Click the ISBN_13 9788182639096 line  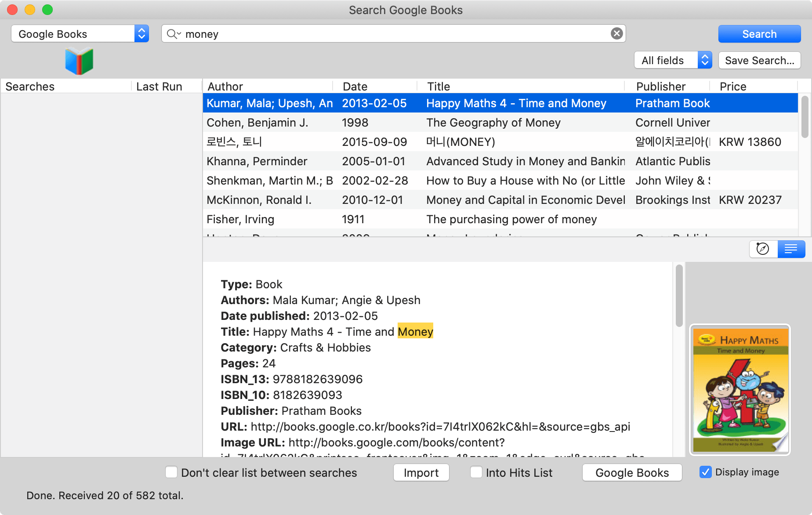click(x=291, y=379)
